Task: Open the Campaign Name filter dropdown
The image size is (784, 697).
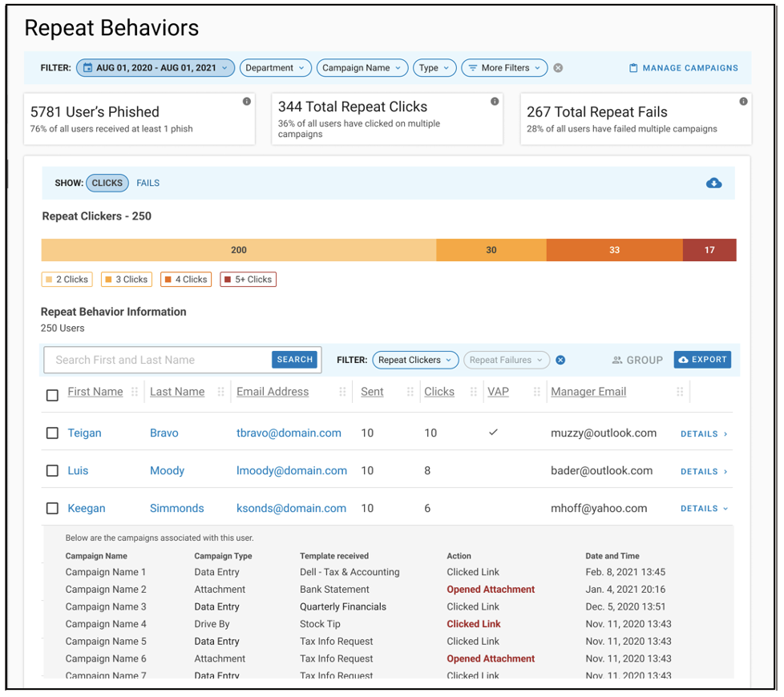Action: tap(362, 67)
